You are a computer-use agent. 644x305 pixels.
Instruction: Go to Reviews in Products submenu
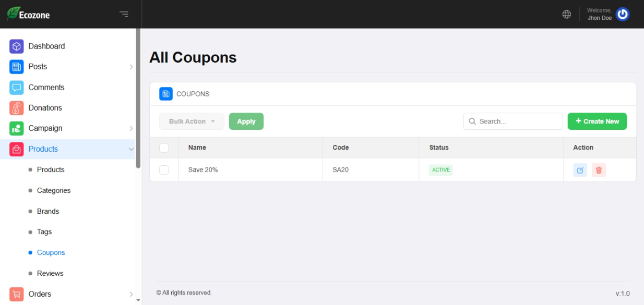[x=50, y=273]
